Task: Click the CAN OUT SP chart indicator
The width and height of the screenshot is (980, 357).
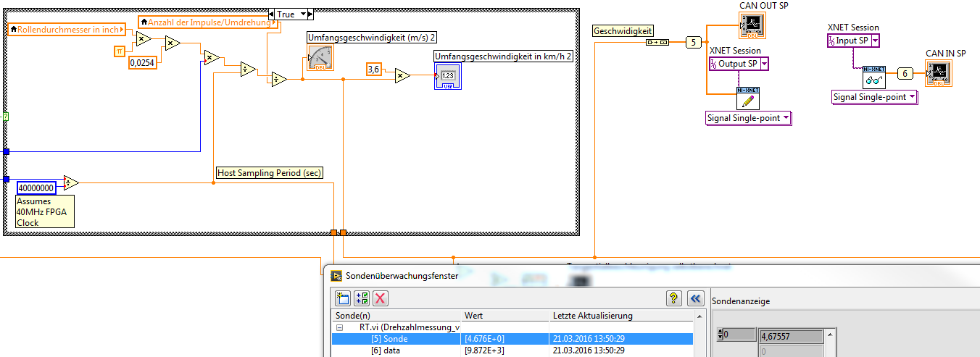Action: pyautogui.click(x=752, y=25)
